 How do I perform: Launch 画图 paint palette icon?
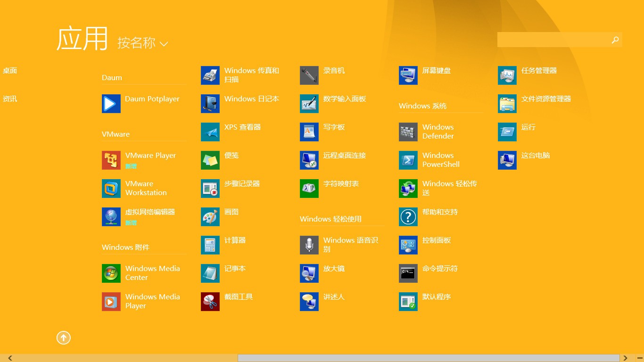(210, 217)
